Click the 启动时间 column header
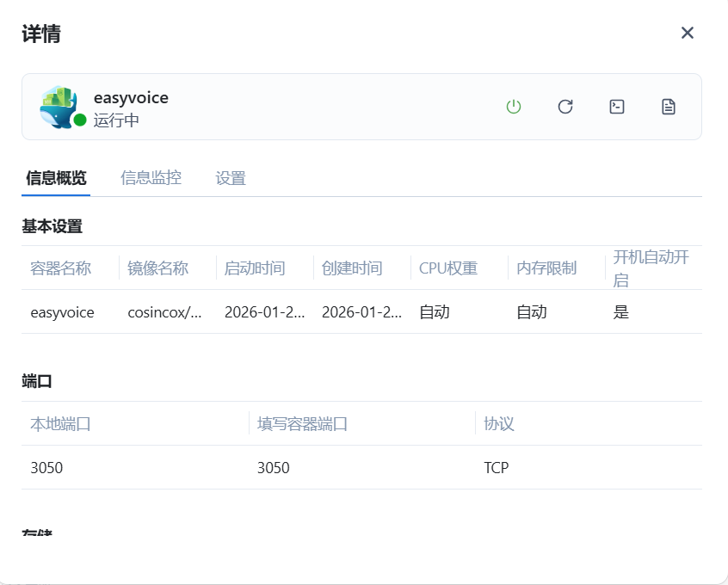Screen dimensions: 728x585 [x=255, y=268]
